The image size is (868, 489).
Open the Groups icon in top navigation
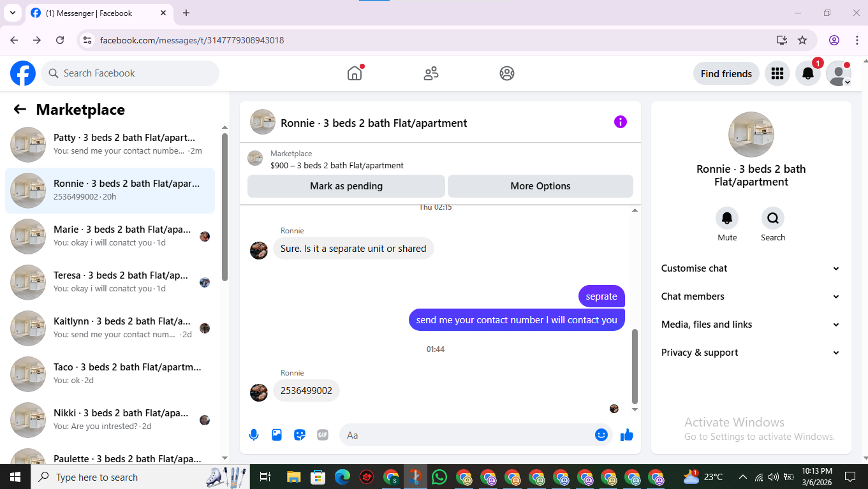coord(507,73)
